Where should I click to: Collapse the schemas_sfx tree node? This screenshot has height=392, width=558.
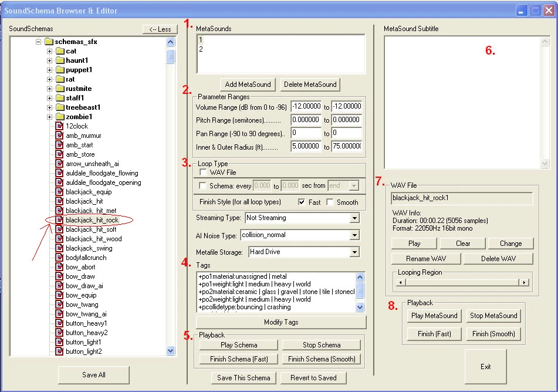[x=39, y=42]
